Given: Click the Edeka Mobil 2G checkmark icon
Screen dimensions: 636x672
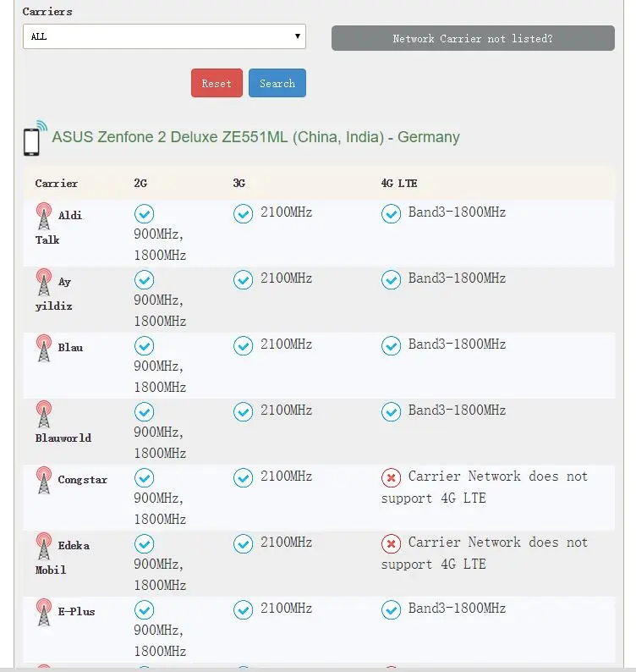Looking at the screenshot, I should coord(145,544).
